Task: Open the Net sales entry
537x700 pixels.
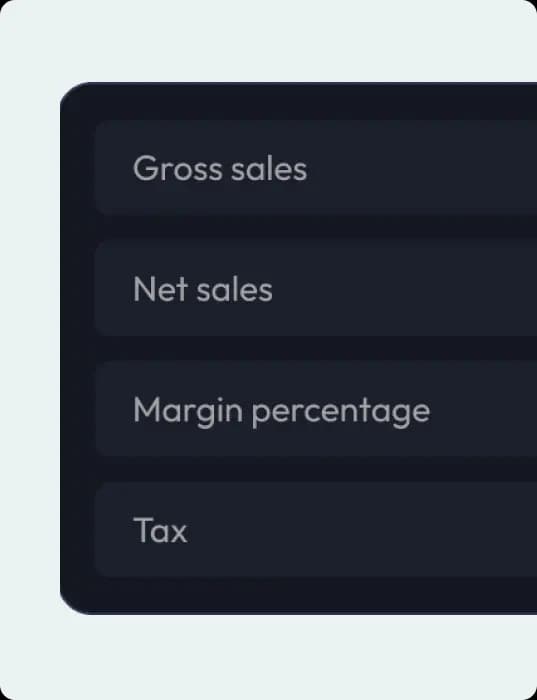Action: [316, 288]
